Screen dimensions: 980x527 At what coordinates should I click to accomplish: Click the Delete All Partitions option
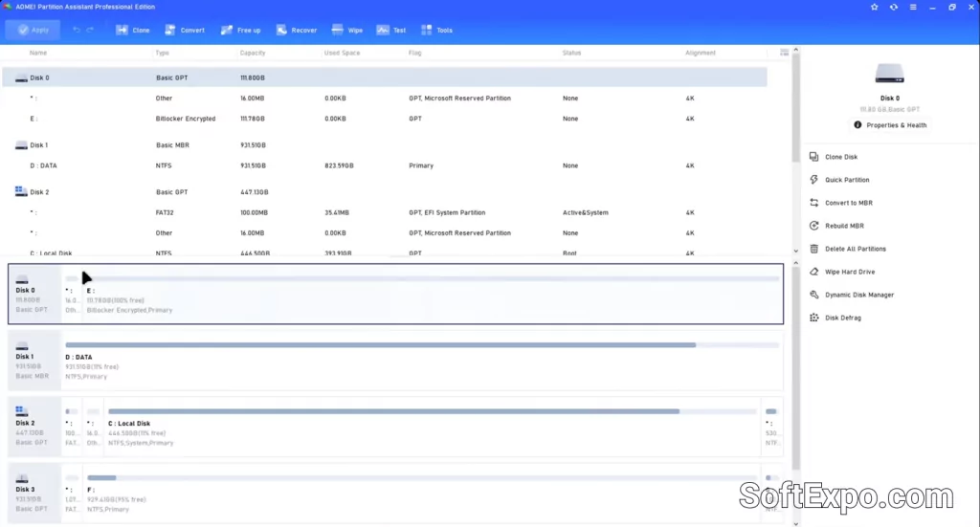[x=848, y=249]
